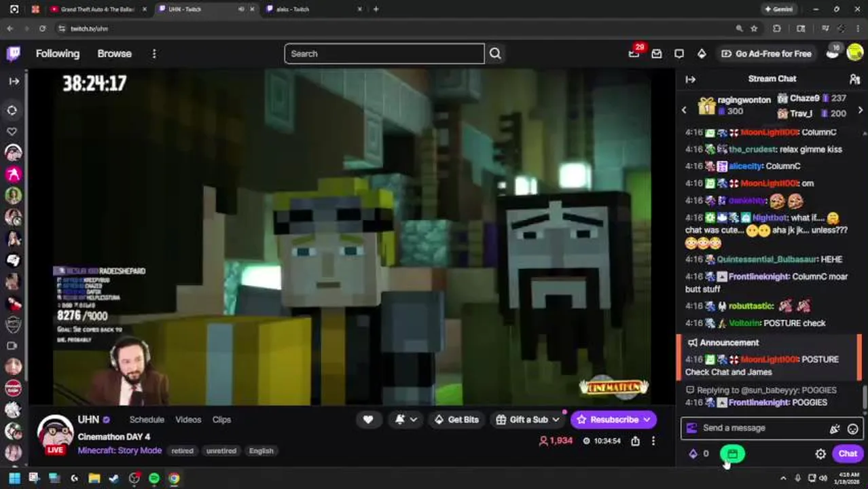Image resolution: width=868 pixels, height=489 pixels.
Task: Open the Bits icon in top navigation
Action: 702,54
